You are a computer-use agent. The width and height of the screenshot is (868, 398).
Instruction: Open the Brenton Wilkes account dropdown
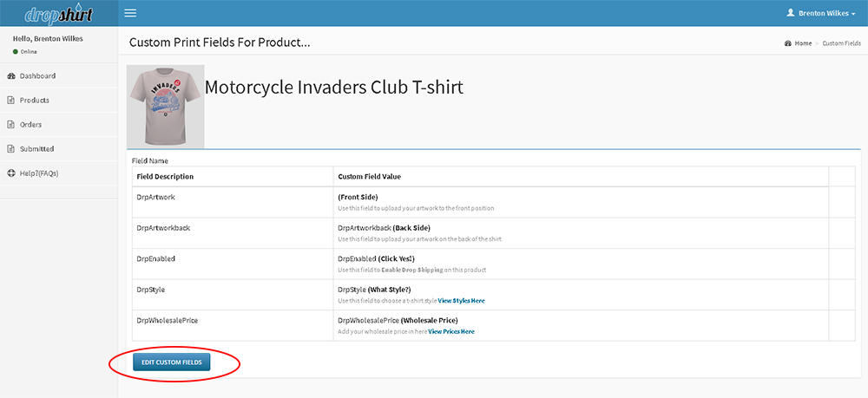pos(821,13)
